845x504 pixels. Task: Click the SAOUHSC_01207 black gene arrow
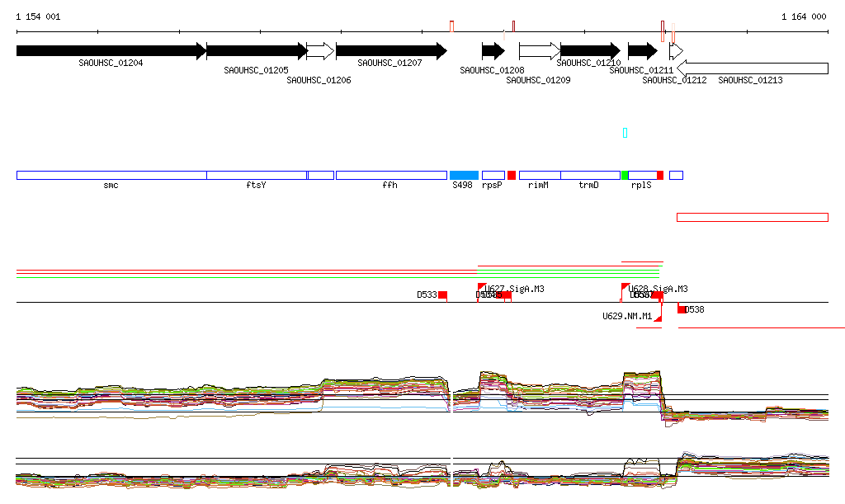click(x=391, y=51)
